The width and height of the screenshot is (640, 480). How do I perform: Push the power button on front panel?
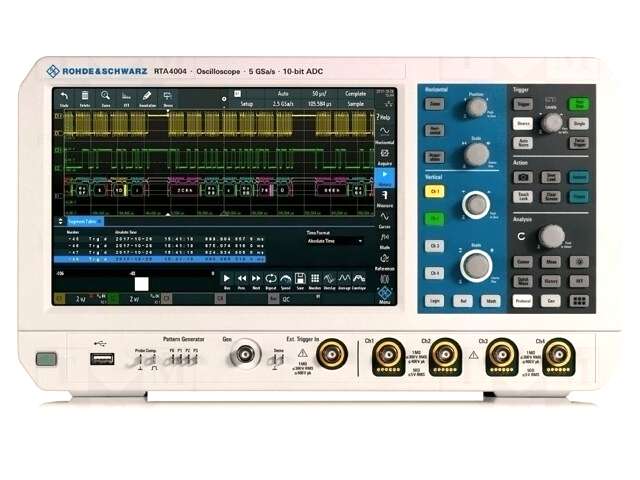(46, 359)
